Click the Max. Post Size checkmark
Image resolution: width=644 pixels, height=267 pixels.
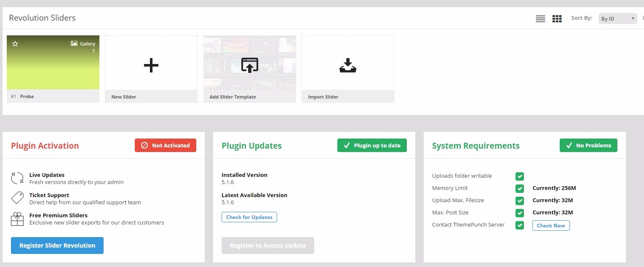520,213
